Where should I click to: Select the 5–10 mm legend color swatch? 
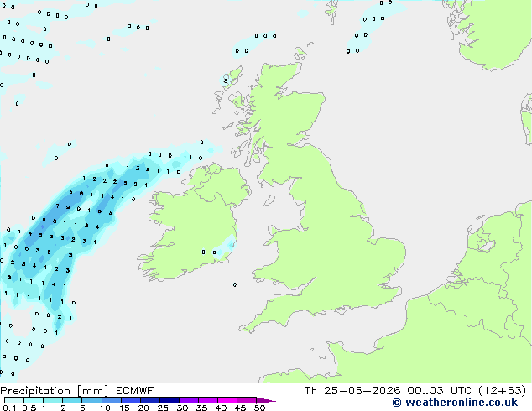tap(91, 400)
